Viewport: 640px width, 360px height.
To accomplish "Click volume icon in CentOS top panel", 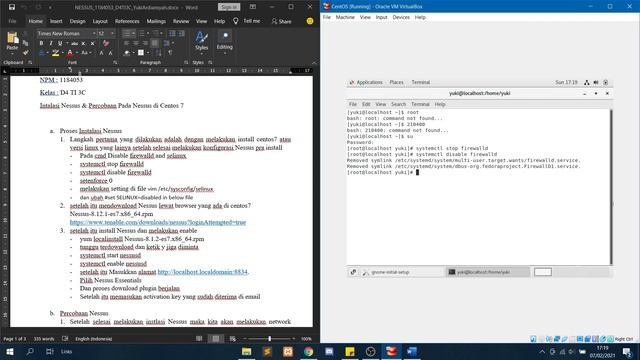I will pos(596,82).
